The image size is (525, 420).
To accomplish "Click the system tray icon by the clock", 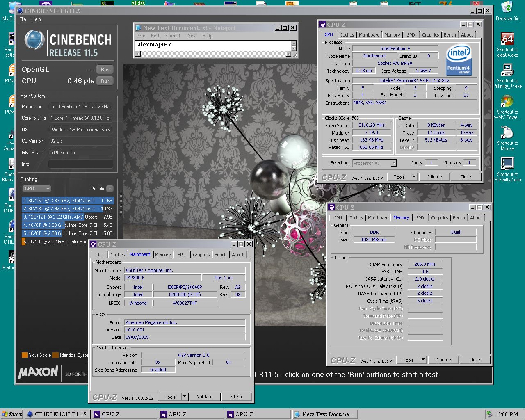I will [x=489, y=414].
